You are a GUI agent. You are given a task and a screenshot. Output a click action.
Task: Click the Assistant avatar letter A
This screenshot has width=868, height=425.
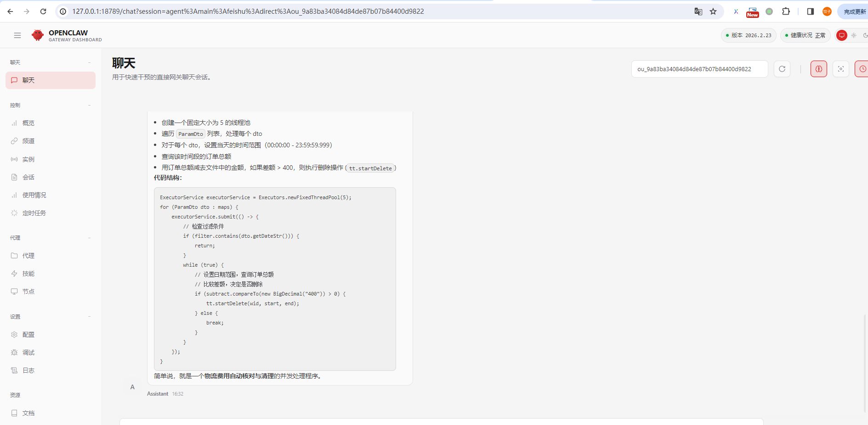[132, 387]
